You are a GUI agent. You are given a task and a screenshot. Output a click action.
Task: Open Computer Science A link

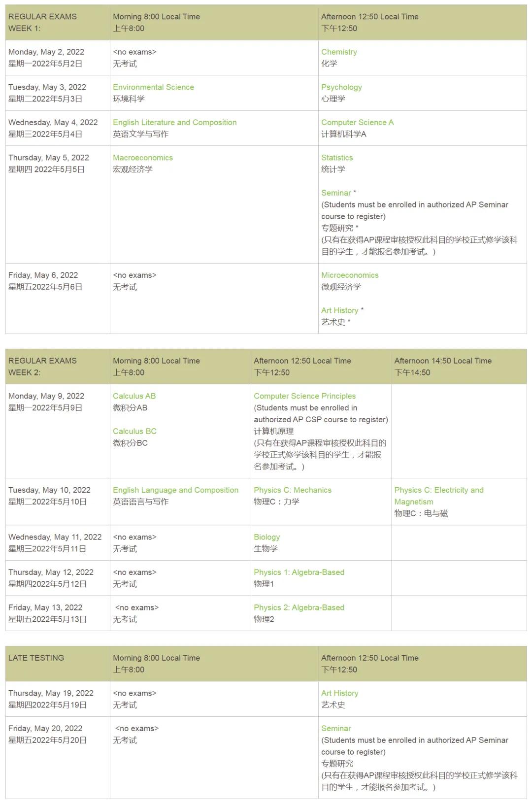coord(357,122)
